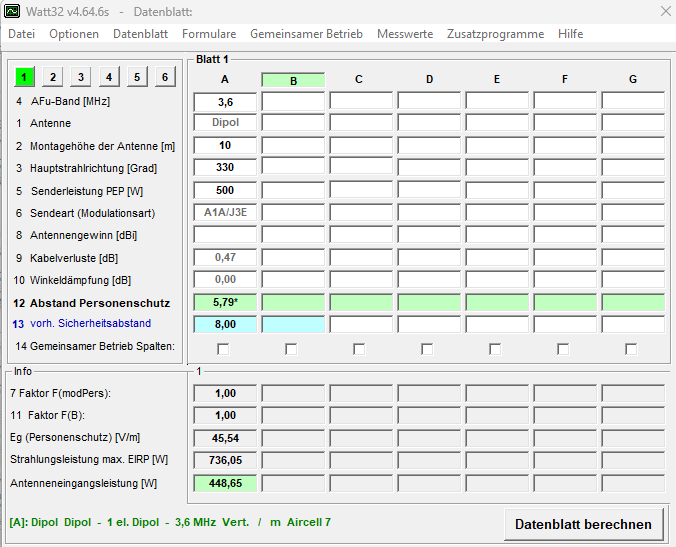
Task: Open the Formulare menu
Action: [209, 34]
